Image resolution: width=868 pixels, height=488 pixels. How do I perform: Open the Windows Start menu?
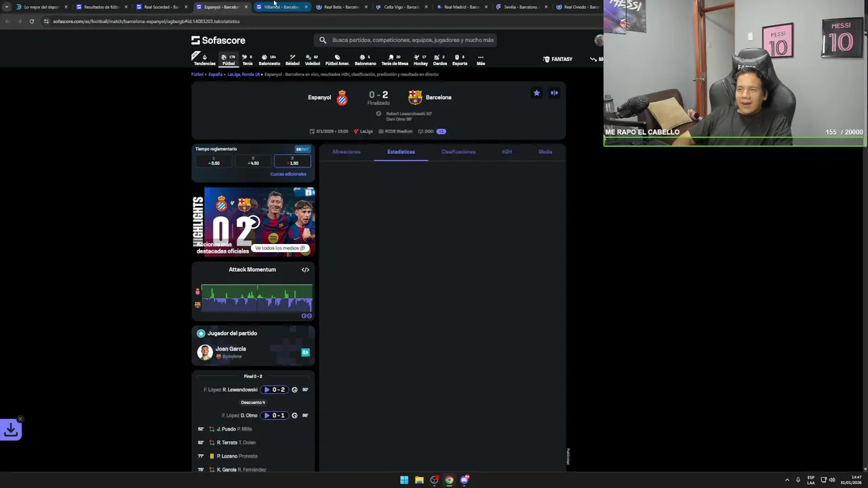click(x=404, y=480)
